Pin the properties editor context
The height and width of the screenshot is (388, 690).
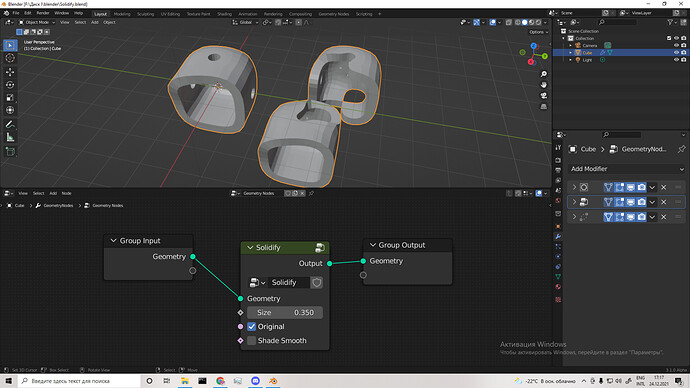coord(681,149)
